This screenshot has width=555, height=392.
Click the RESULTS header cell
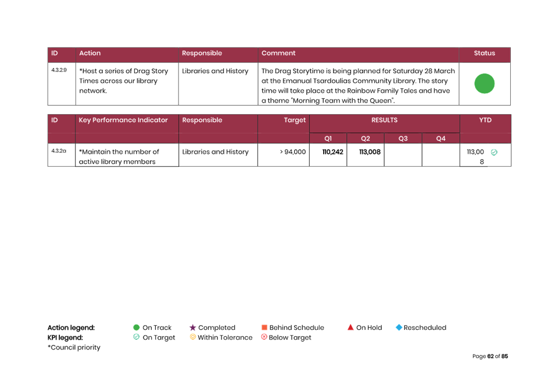pyautogui.click(x=384, y=120)
